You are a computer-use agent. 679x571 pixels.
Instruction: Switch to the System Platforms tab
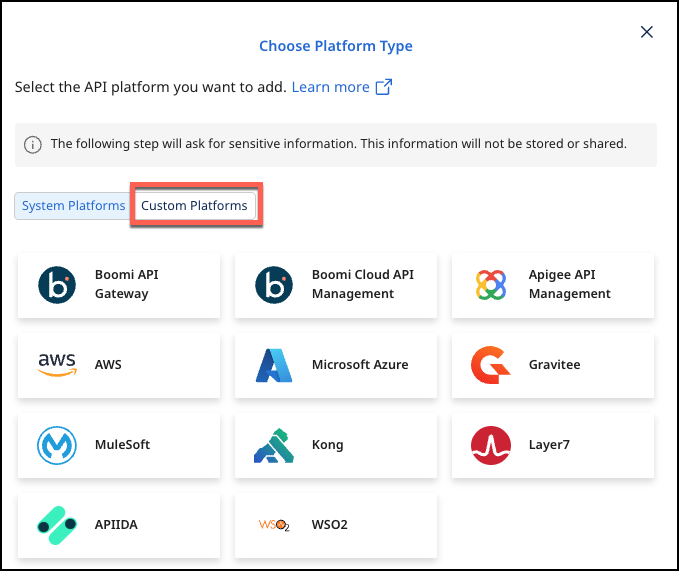[74, 206]
